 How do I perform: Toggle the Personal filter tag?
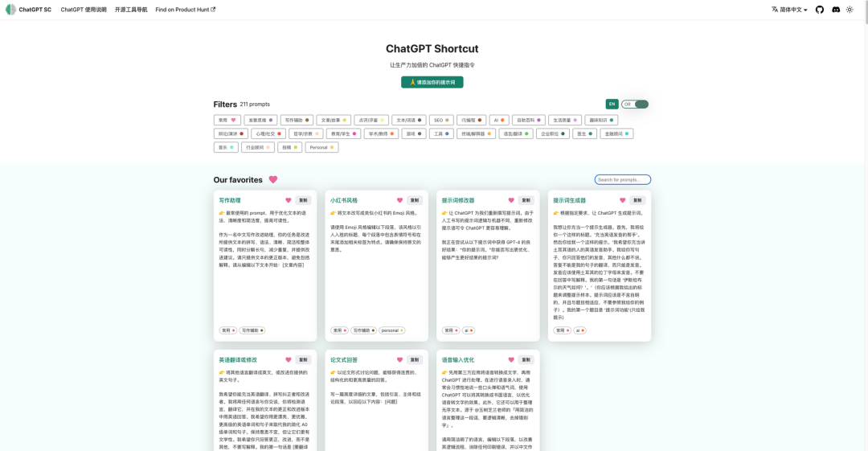[321, 147]
